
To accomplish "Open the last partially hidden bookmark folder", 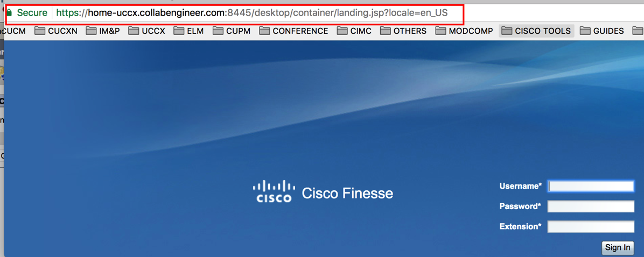I will click(638, 31).
